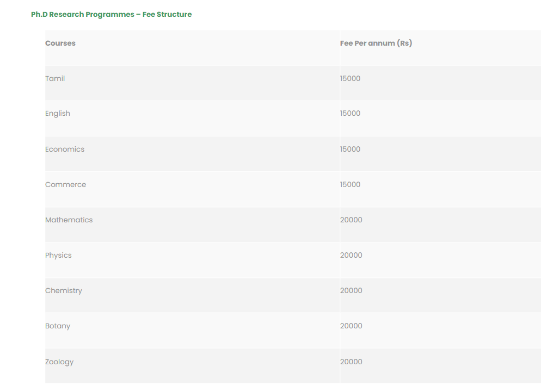Image resolution: width=541 pixels, height=392 pixels.
Task: Select the Commerce course row label
Action: 65,185
